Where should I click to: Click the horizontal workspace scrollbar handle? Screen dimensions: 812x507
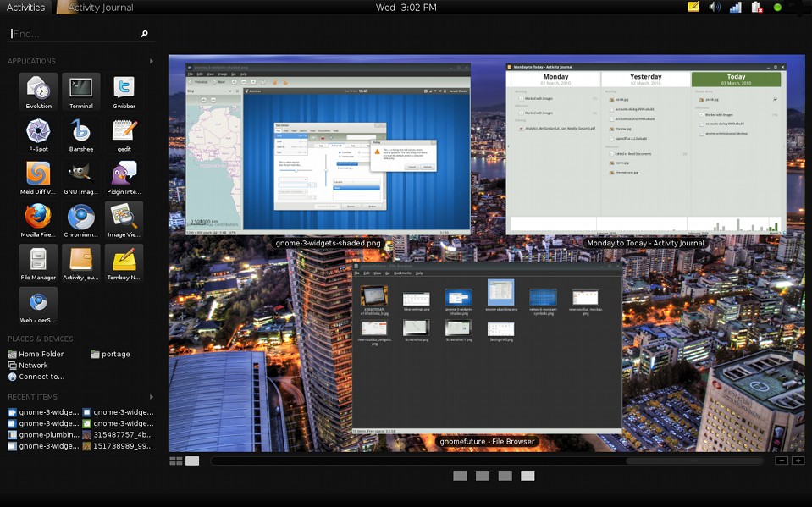tap(694, 460)
